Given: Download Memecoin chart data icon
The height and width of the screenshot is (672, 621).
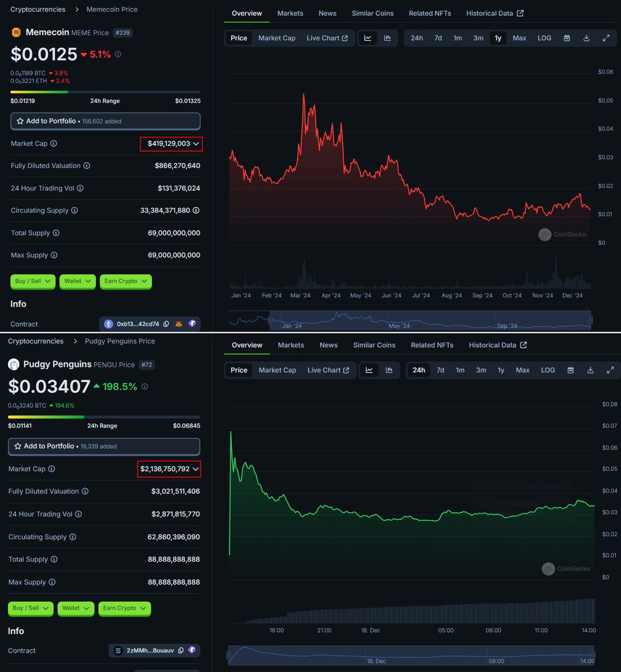Looking at the screenshot, I should (x=586, y=38).
